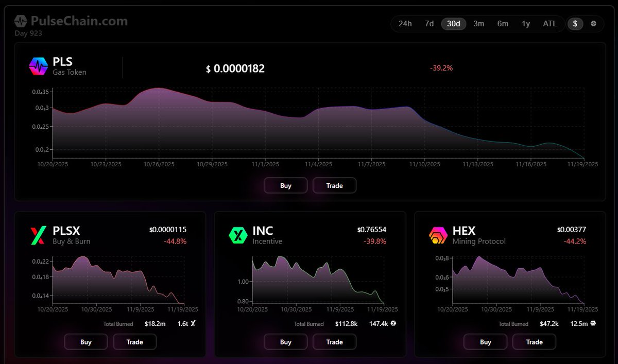
Task: Click Buy under the PLS chart
Action: click(x=286, y=185)
